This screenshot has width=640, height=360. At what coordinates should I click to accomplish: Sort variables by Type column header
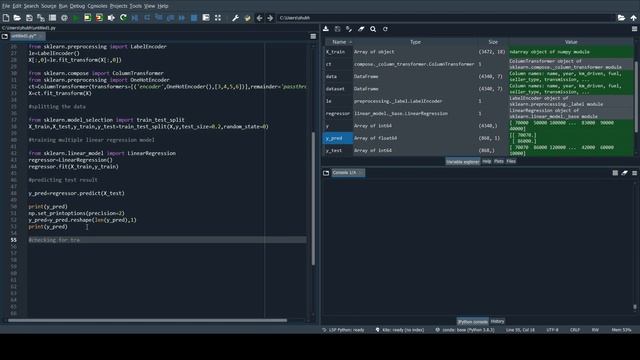[x=415, y=42]
